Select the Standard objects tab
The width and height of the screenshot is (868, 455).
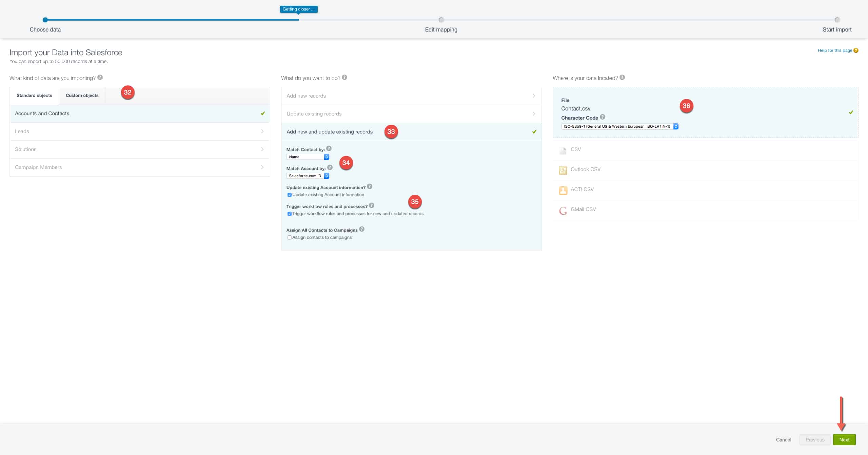point(34,96)
